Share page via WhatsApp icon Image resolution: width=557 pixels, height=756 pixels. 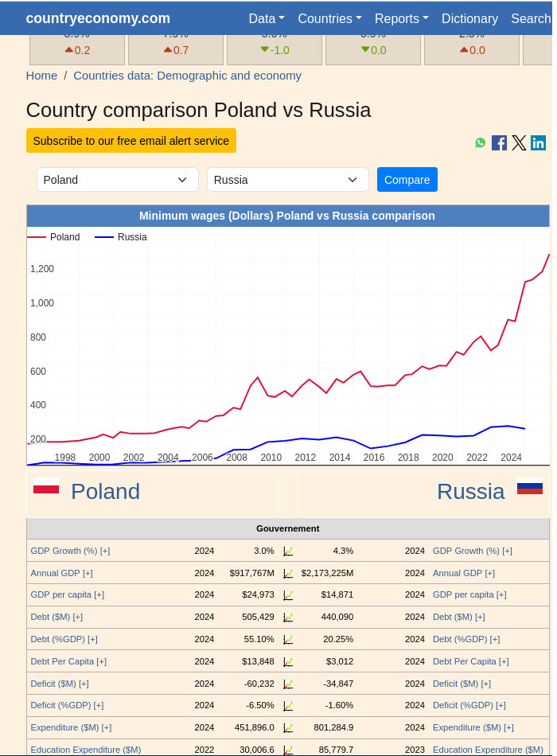coord(481,143)
